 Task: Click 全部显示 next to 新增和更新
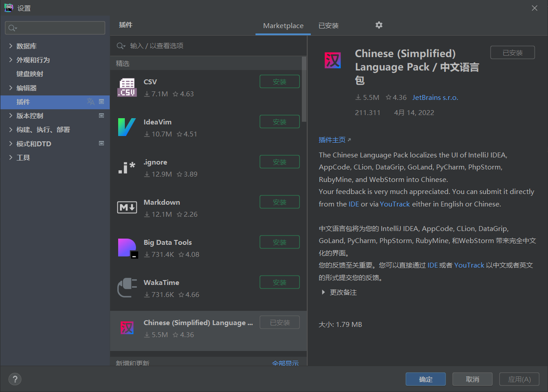(x=285, y=363)
